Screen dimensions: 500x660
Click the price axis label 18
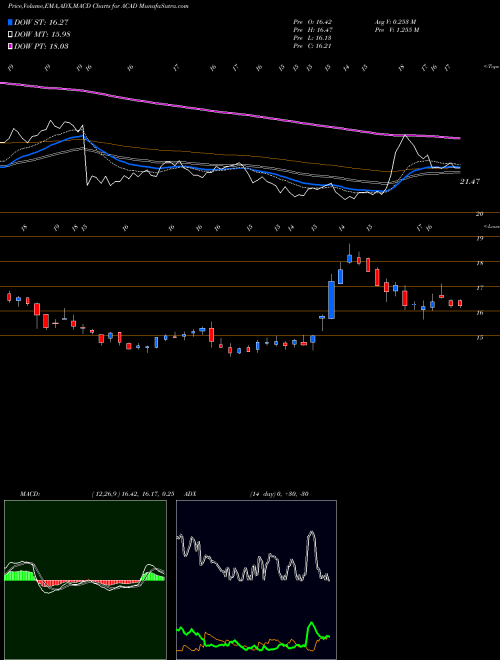pos(479,263)
